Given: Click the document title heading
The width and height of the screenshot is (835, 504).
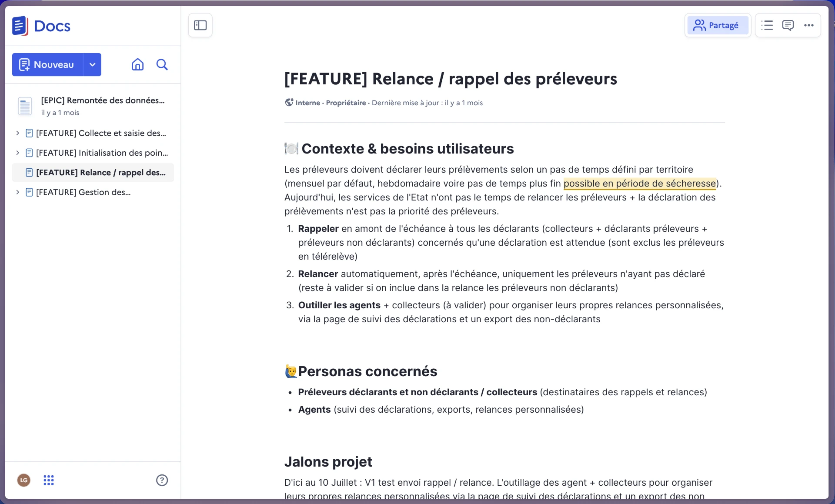Looking at the screenshot, I should coord(451,79).
